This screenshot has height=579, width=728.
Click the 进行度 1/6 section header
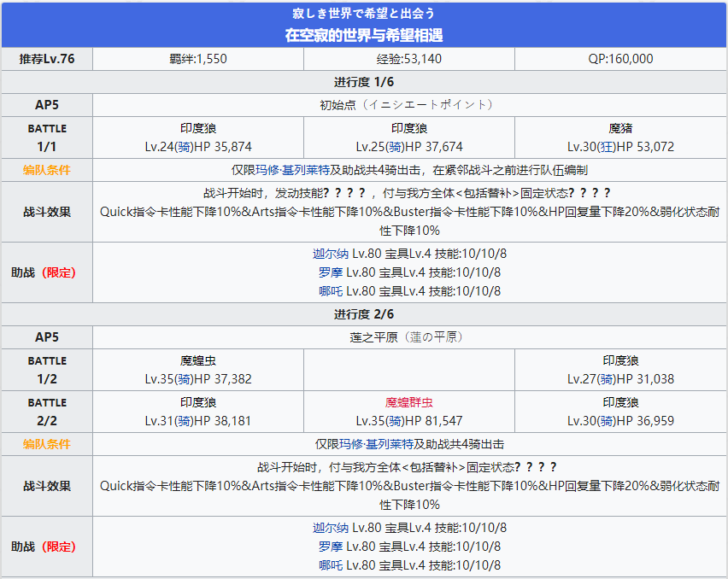363,82
